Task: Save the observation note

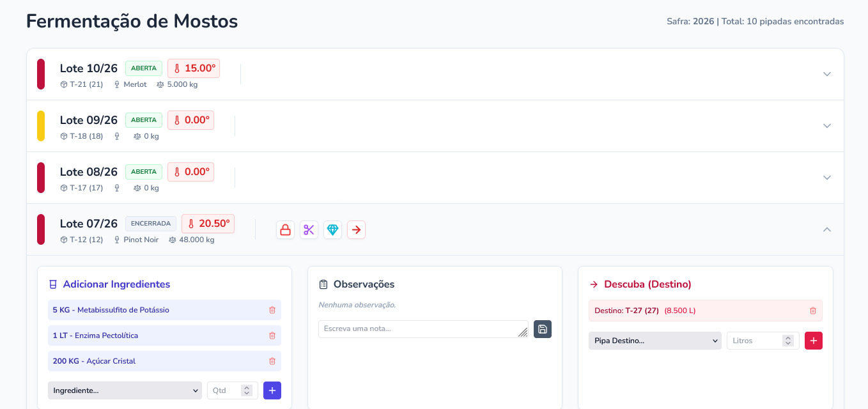Action: pos(543,329)
